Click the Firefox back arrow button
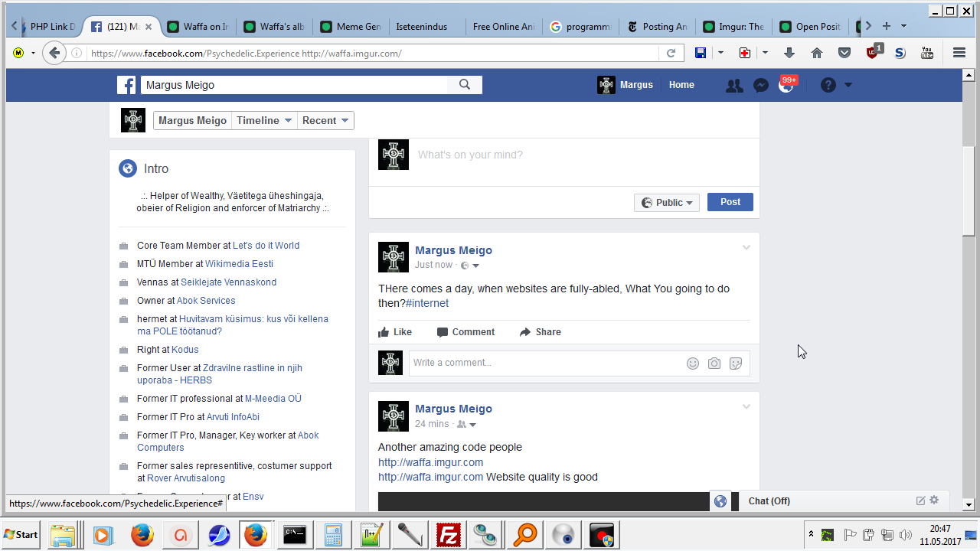 [54, 53]
